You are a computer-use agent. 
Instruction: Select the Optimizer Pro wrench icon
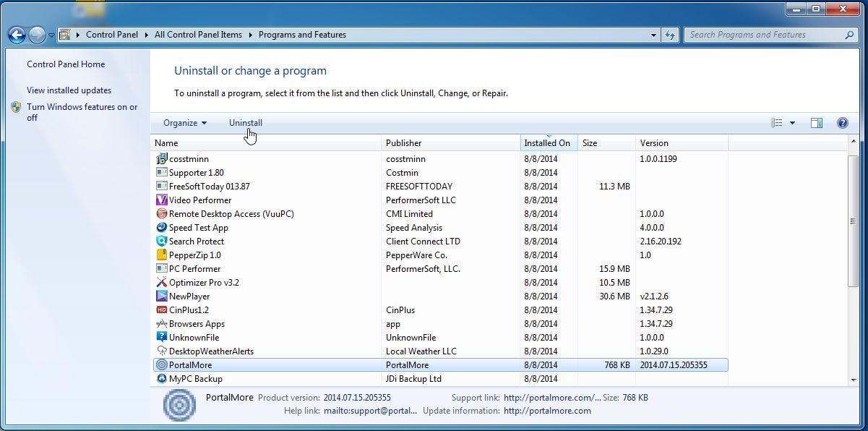(x=162, y=283)
